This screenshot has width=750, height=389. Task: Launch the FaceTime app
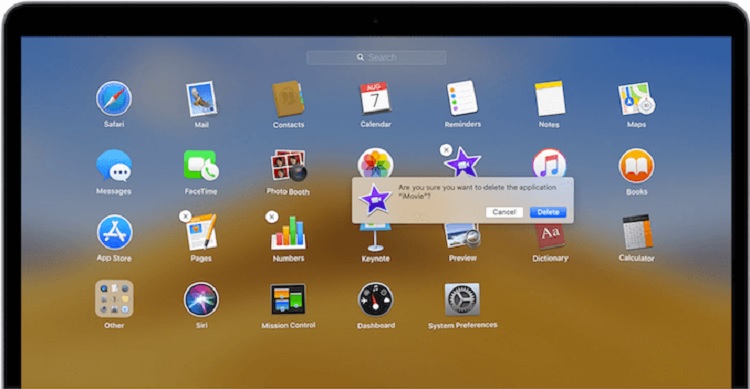tap(201, 165)
